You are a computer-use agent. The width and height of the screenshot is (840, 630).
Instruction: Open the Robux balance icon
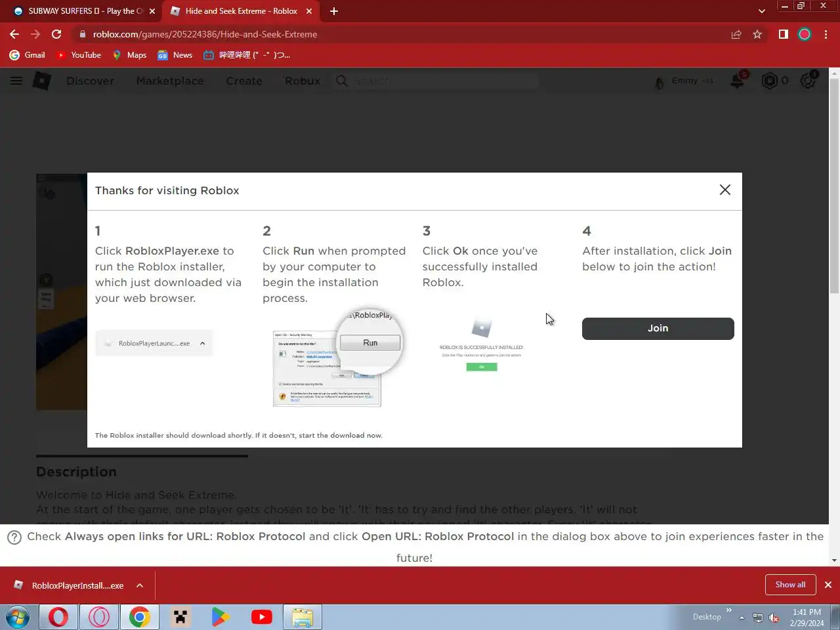(x=769, y=81)
